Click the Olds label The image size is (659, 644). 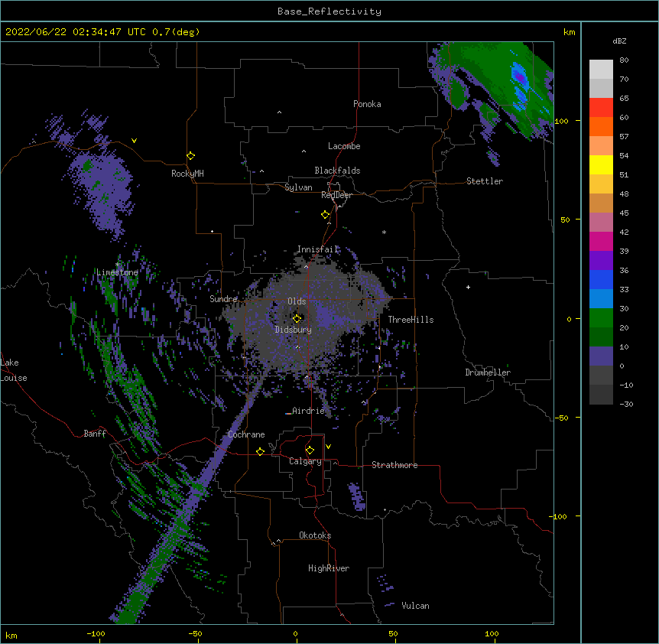click(297, 301)
